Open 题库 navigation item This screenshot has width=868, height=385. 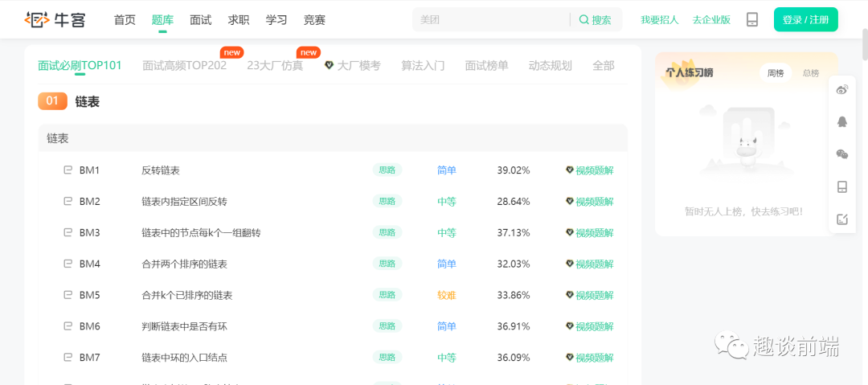point(162,21)
